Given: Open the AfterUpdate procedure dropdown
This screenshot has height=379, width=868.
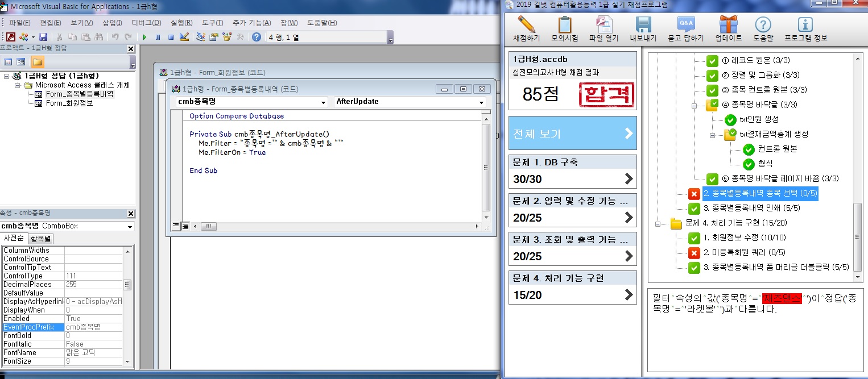Looking at the screenshot, I should click(x=481, y=102).
